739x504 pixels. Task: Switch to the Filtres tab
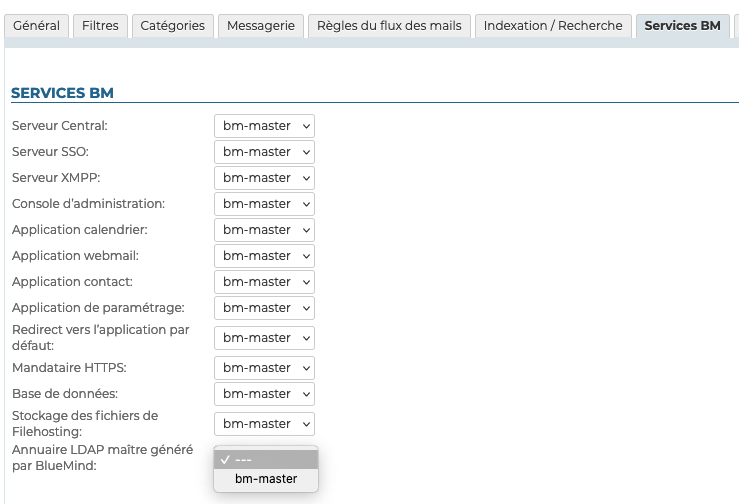coord(100,26)
